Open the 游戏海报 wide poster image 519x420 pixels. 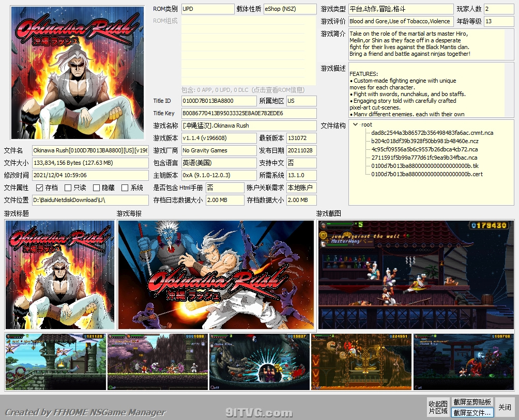pos(216,275)
